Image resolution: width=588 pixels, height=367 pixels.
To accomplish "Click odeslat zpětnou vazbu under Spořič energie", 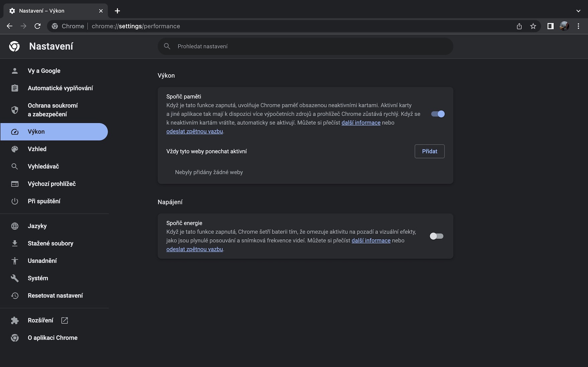I will (x=194, y=249).
